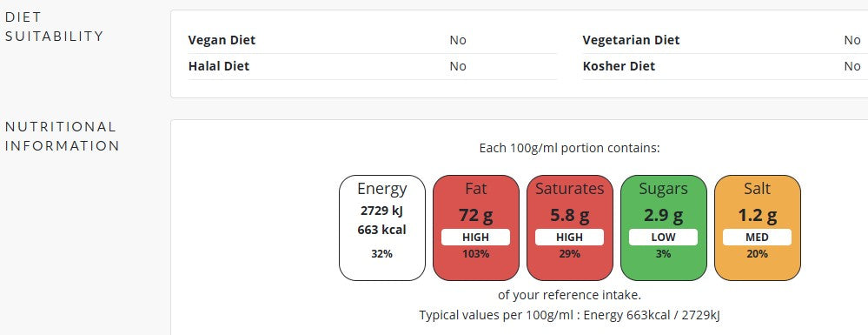Click the Halal Diet 'No' value
868x335 pixels.
(x=458, y=66)
